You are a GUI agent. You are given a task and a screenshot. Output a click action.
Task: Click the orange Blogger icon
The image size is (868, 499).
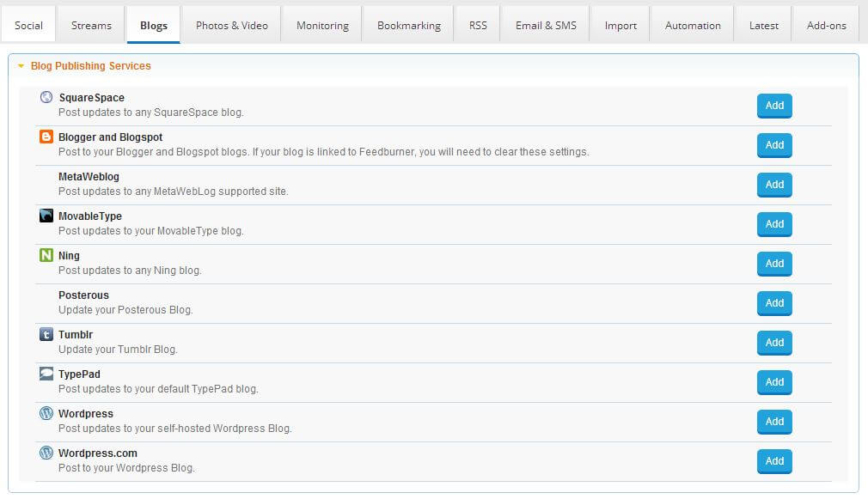coord(46,137)
